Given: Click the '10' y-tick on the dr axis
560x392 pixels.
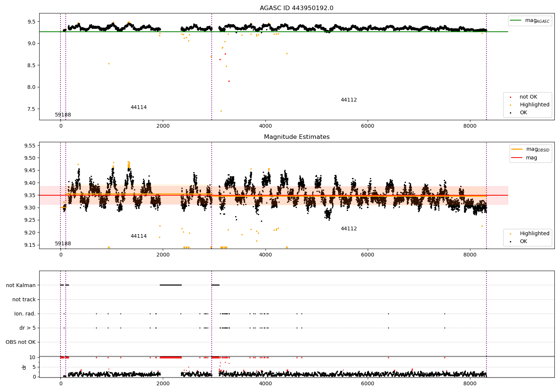Looking at the screenshot, I should (32, 357).
